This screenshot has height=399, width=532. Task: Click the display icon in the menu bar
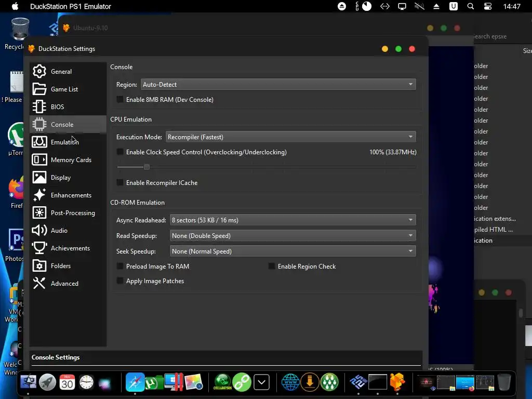tap(402, 6)
